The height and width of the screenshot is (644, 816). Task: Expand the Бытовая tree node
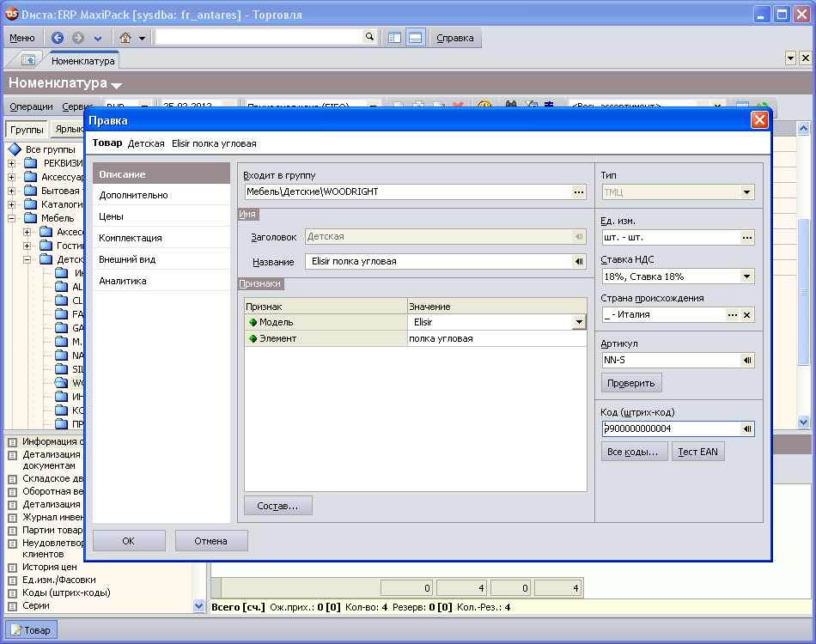click(12, 191)
